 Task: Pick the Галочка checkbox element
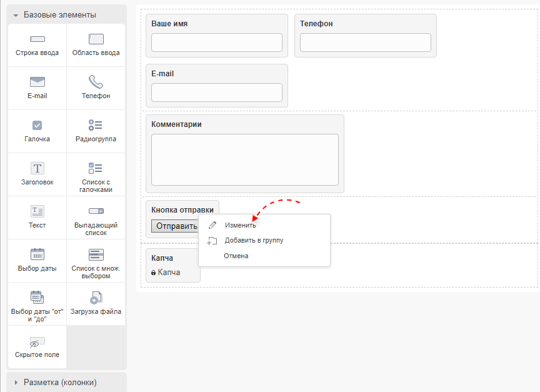coord(37,126)
